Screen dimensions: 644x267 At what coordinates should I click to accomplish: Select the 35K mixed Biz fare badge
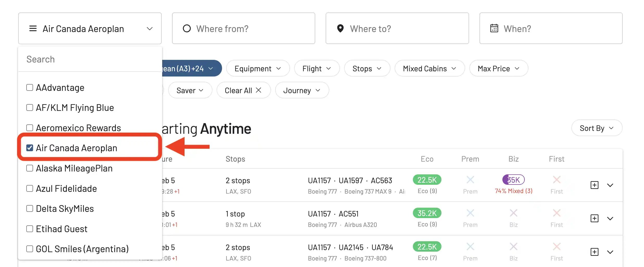click(x=513, y=180)
